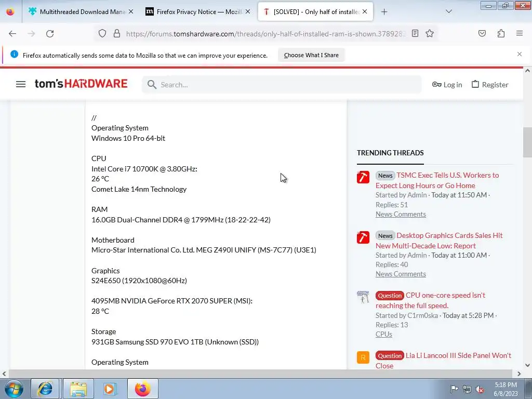
Task: Click the page URL in address bar
Action: pos(266,34)
